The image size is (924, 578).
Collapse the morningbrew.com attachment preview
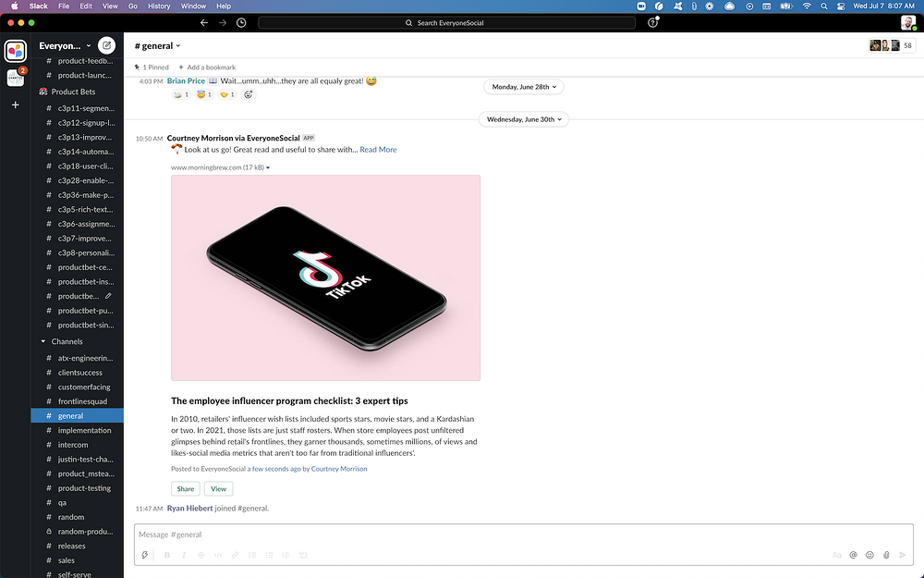[x=268, y=167]
